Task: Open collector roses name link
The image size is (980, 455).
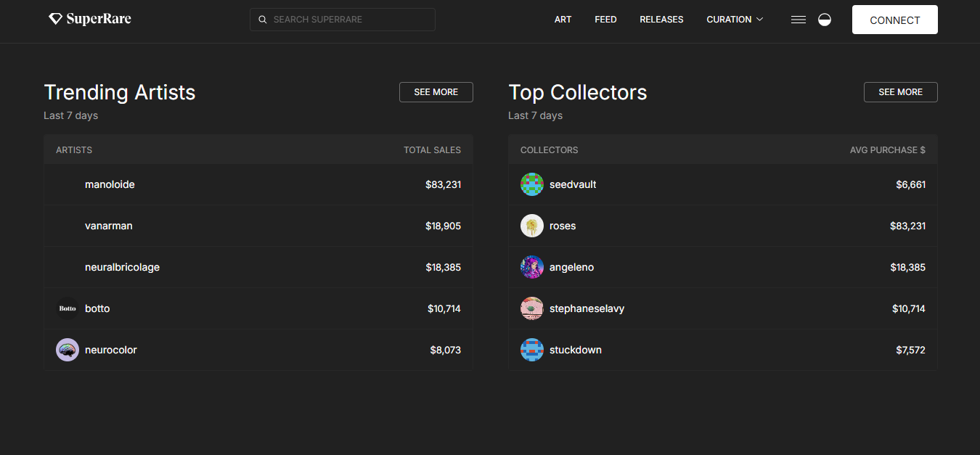Action: pos(563,226)
